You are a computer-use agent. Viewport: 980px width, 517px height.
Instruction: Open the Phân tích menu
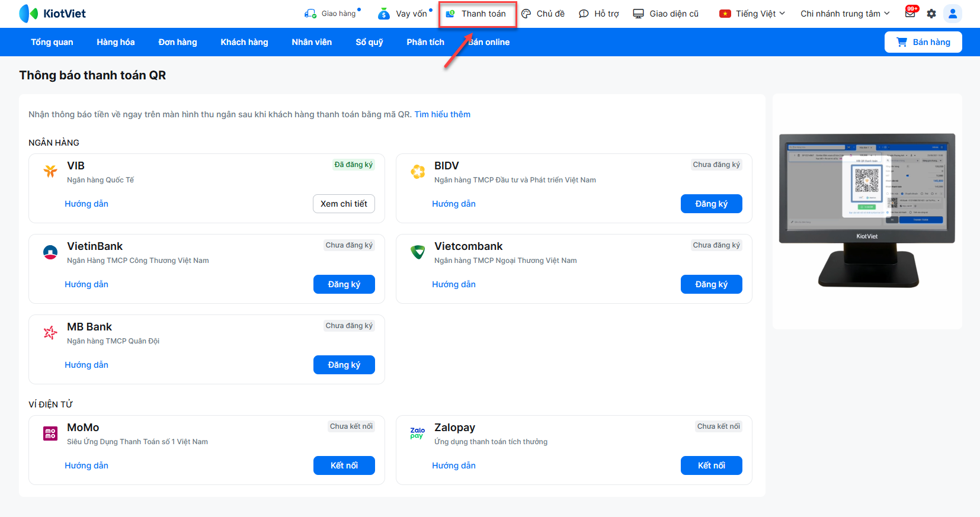pyautogui.click(x=425, y=42)
